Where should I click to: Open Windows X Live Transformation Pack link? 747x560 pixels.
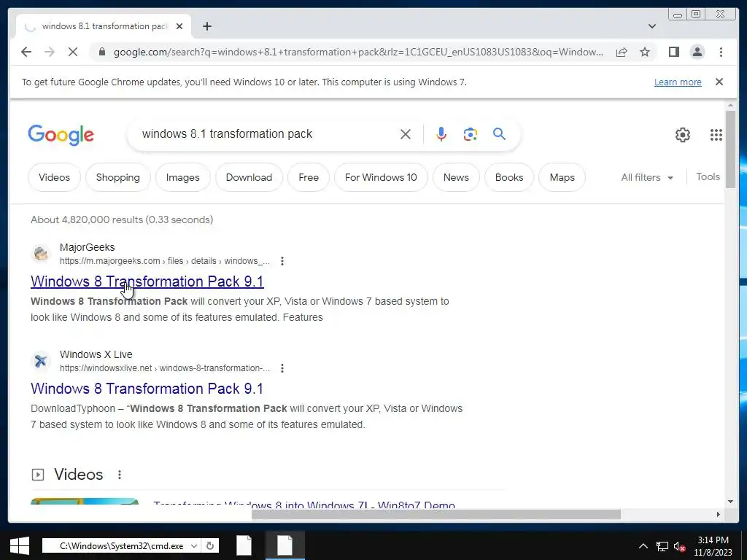147,389
